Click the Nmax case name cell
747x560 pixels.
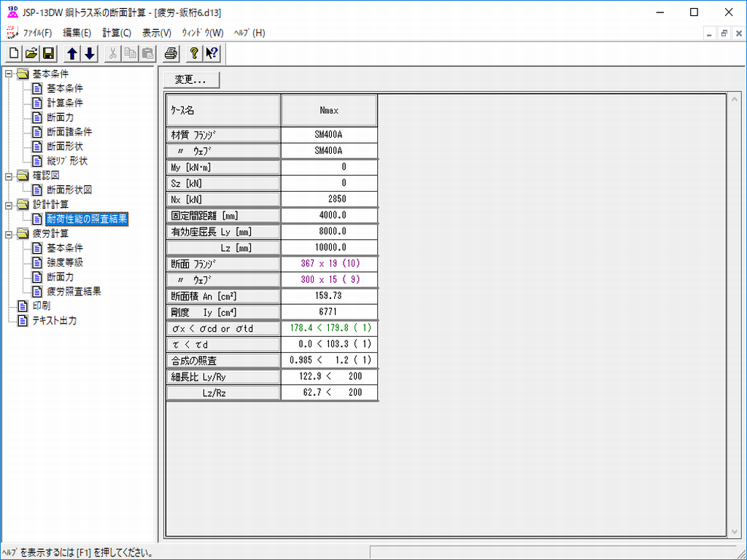click(x=329, y=111)
